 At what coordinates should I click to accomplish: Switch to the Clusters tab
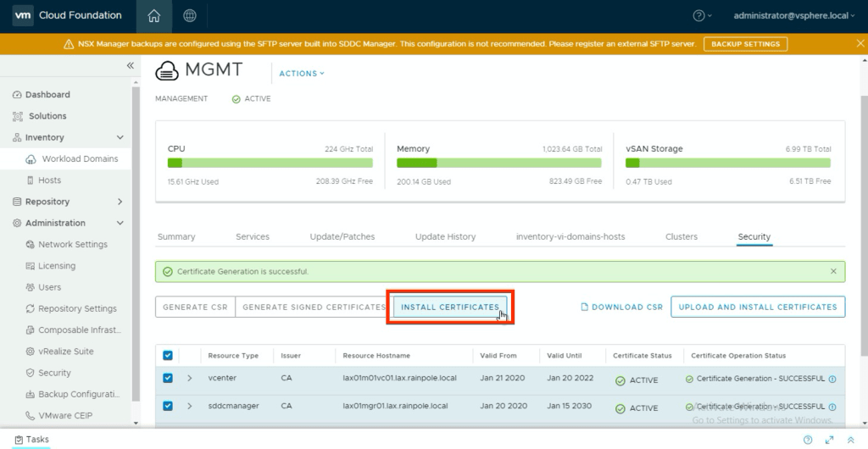pyautogui.click(x=682, y=237)
